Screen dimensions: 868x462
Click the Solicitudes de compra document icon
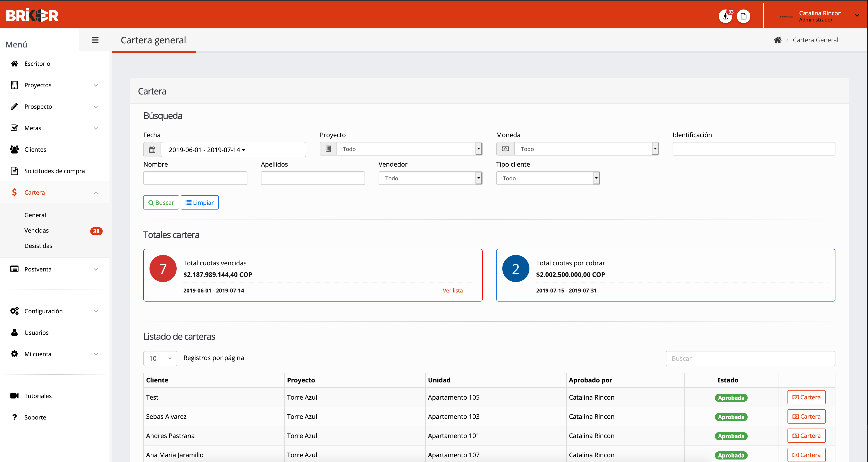click(14, 171)
